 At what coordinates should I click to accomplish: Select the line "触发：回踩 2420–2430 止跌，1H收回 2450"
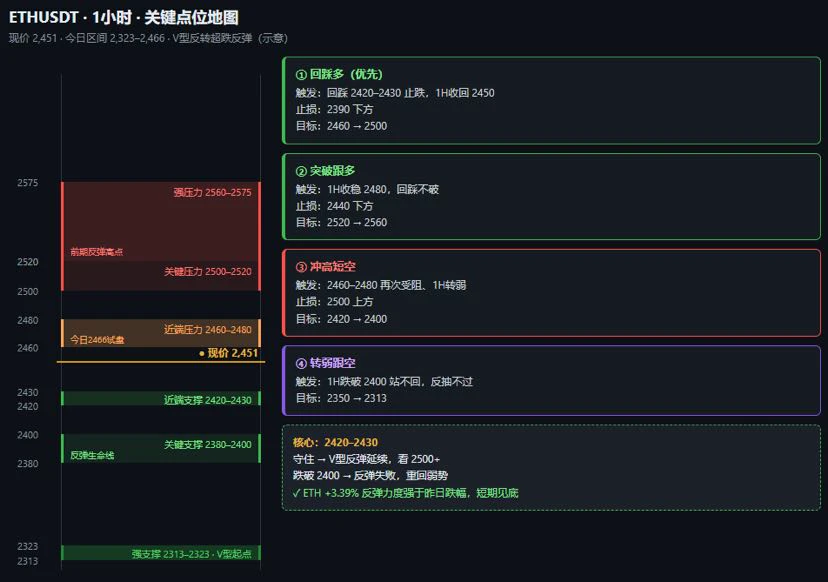[395, 93]
